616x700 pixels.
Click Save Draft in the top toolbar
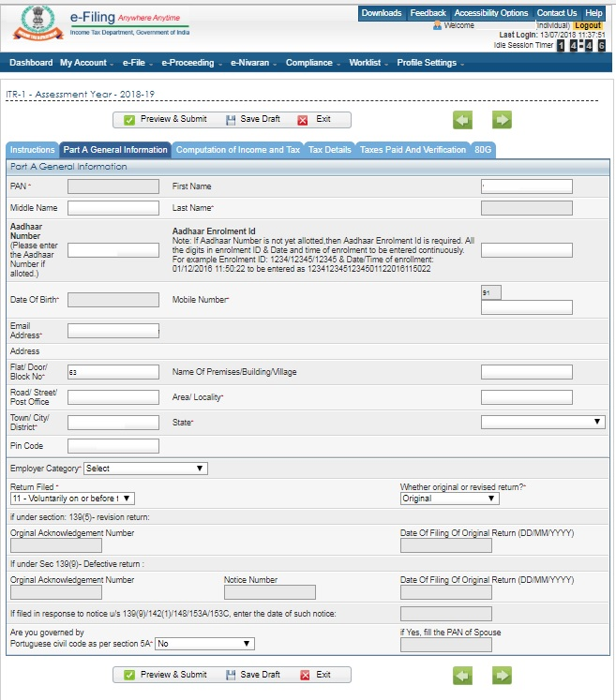pos(253,120)
